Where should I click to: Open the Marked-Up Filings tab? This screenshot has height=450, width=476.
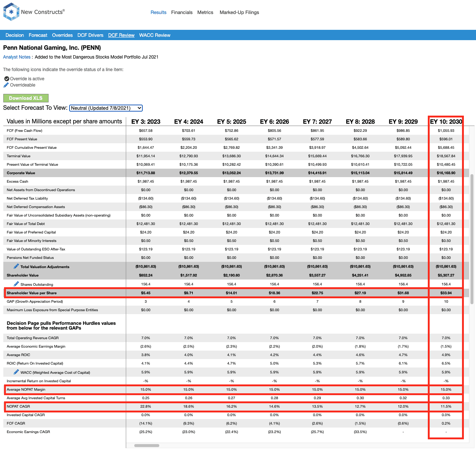[239, 13]
